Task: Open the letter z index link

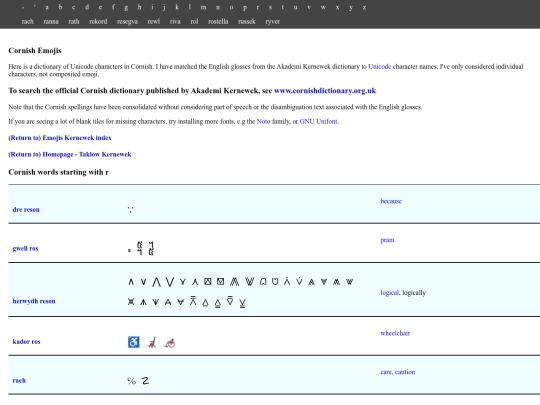Action: click(x=364, y=7)
